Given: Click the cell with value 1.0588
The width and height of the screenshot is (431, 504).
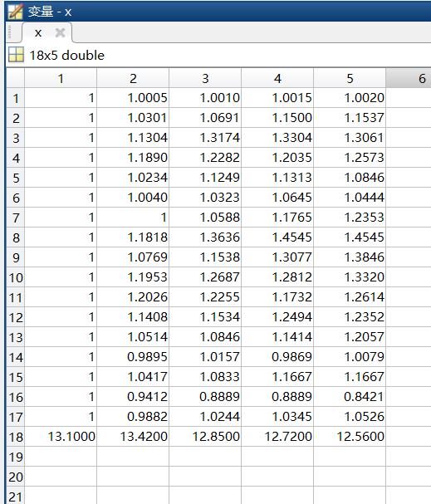Looking at the screenshot, I should [205, 218].
